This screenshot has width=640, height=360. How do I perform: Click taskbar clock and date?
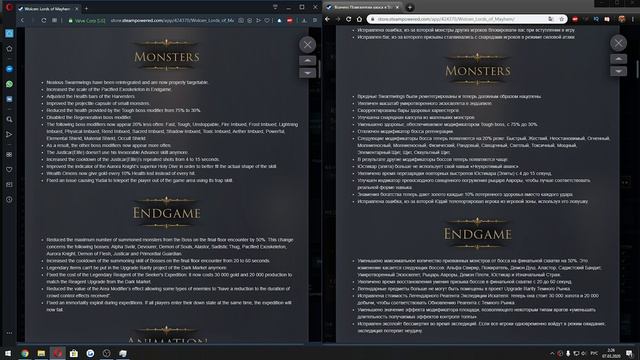point(611,353)
